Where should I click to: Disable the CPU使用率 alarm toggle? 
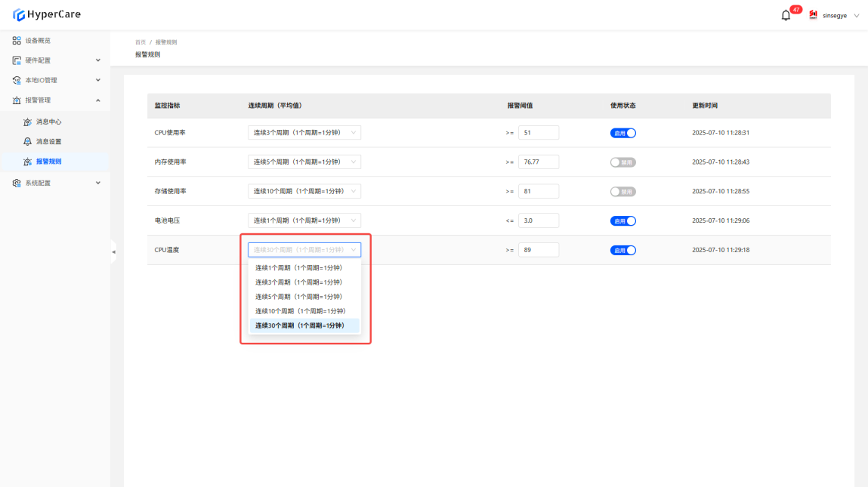622,133
